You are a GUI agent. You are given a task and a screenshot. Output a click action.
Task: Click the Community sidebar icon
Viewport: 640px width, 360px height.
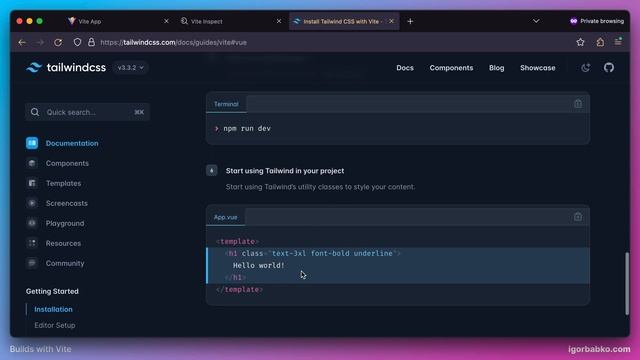(x=32, y=263)
